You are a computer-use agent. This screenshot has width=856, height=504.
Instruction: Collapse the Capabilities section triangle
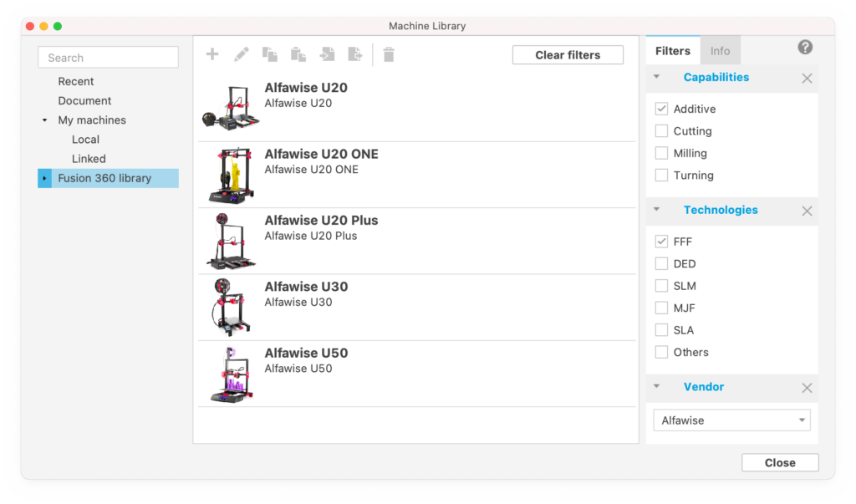(657, 76)
